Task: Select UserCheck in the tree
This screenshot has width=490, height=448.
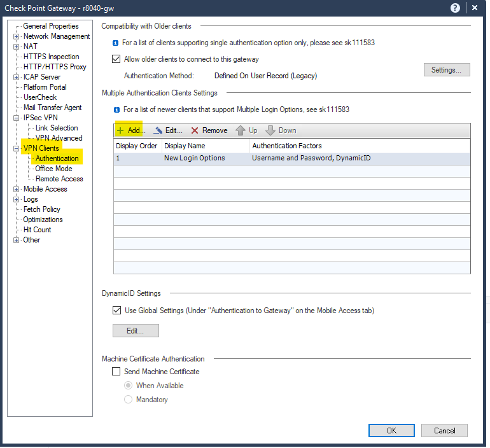Action: coord(40,97)
